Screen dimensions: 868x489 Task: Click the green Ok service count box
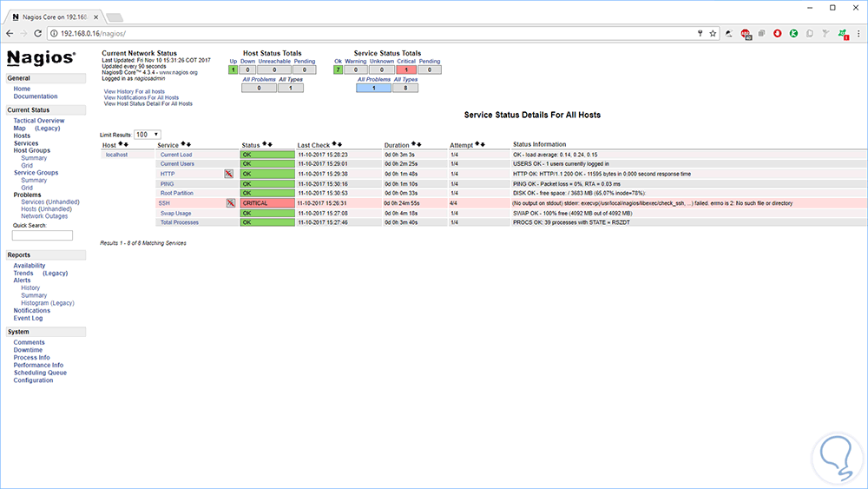pyautogui.click(x=338, y=69)
